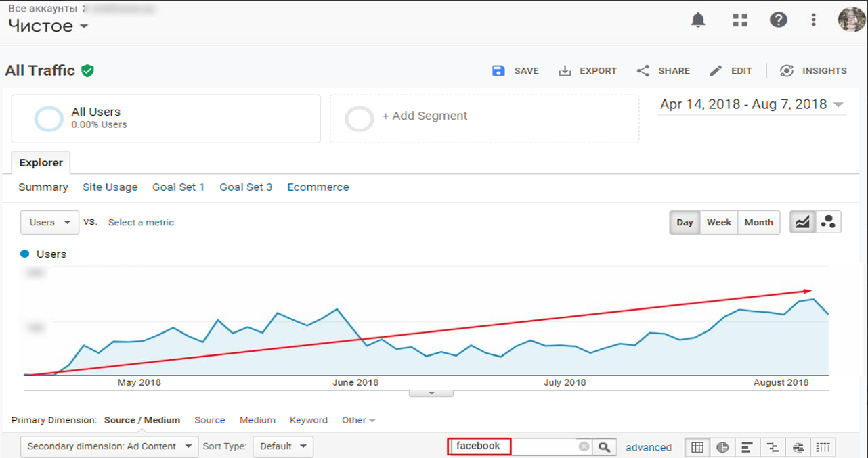Add a new segment
This screenshot has height=458, width=868.
pyautogui.click(x=484, y=119)
